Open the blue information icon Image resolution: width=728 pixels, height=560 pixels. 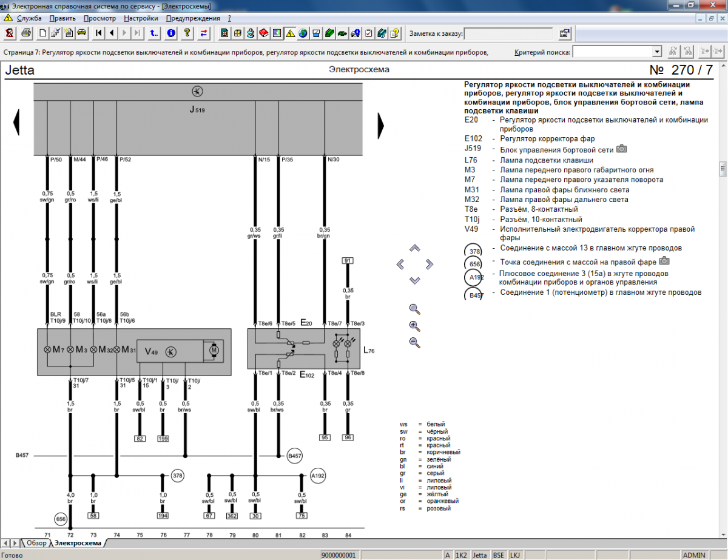coord(171,33)
